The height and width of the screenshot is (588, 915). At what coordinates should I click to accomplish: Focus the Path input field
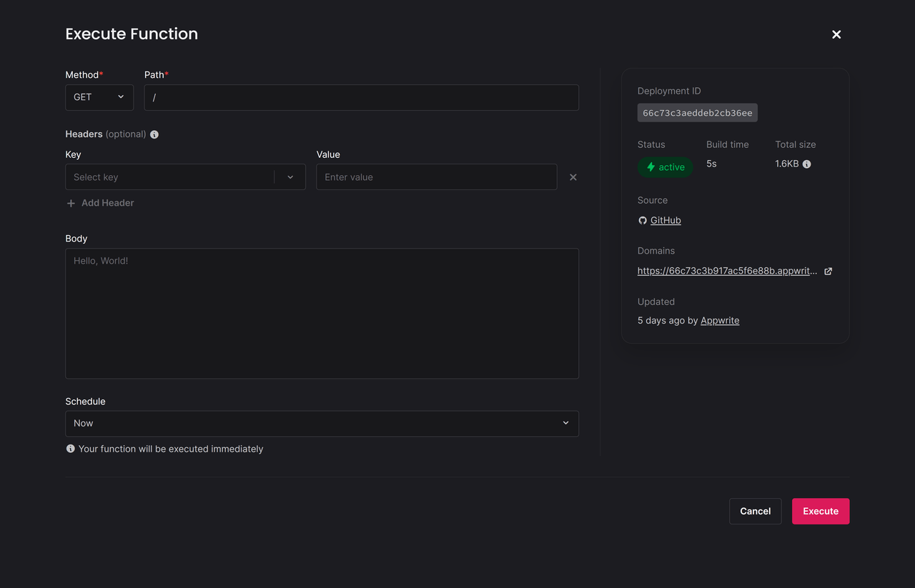point(361,98)
